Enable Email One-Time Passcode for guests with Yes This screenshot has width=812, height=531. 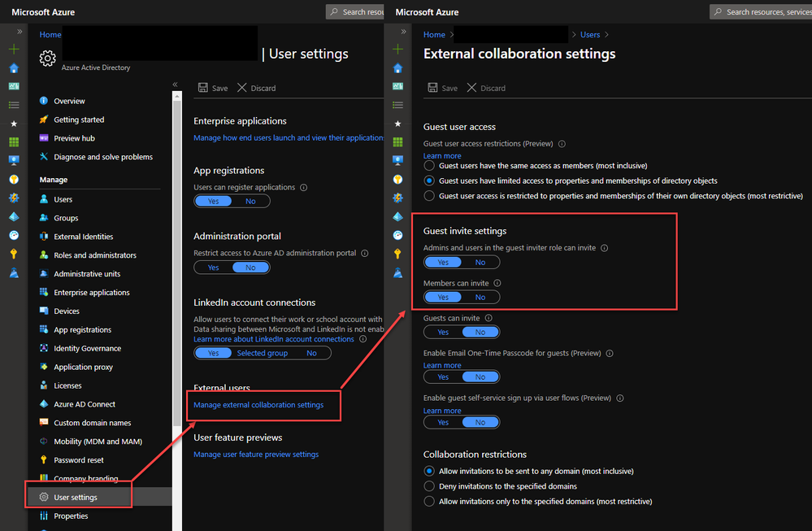443,376
